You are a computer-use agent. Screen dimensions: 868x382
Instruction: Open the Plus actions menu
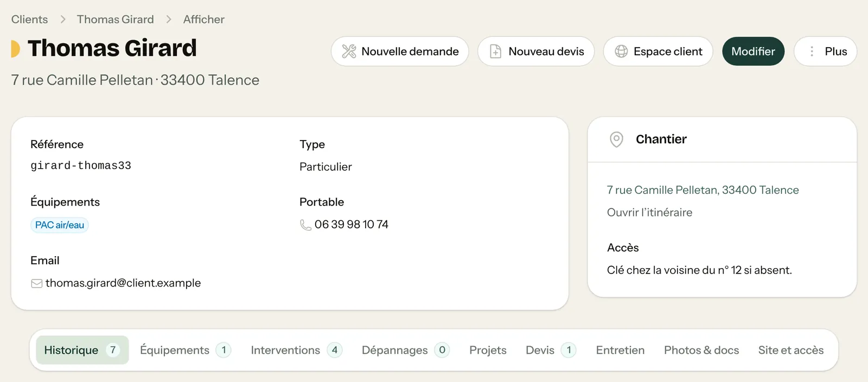click(x=825, y=52)
